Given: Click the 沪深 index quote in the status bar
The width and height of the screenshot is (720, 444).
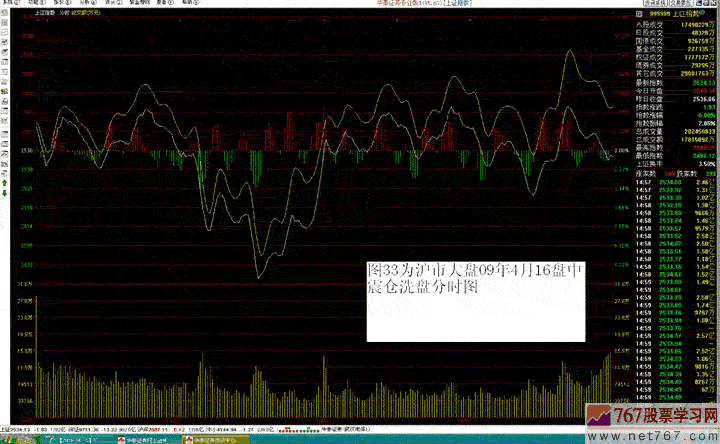Looking at the screenshot, I should 171,430.
